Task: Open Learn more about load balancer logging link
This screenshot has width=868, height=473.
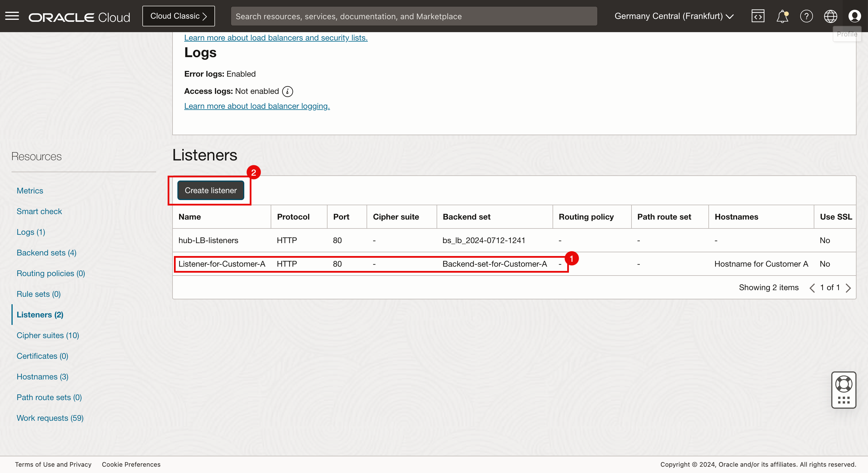Action: tap(257, 106)
